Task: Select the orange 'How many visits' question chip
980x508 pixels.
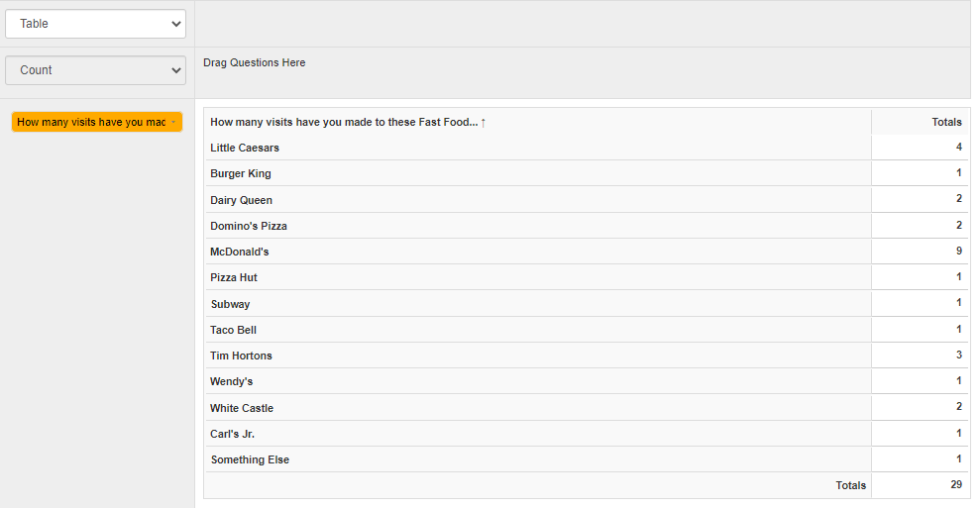Action: (x=90, y=123)
